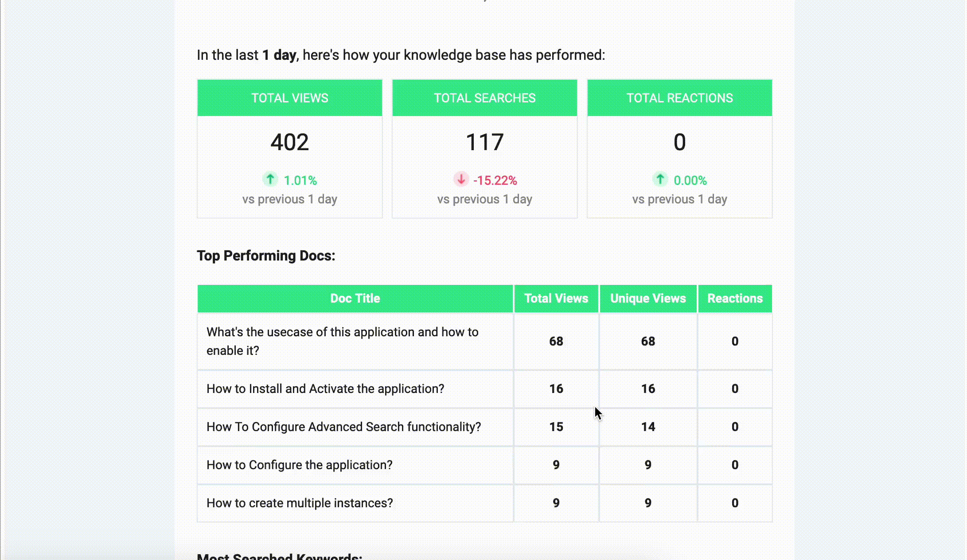967x560 pixels.
Task: Click the green up arrow under Total Reactions
Action: pos(660,179)
